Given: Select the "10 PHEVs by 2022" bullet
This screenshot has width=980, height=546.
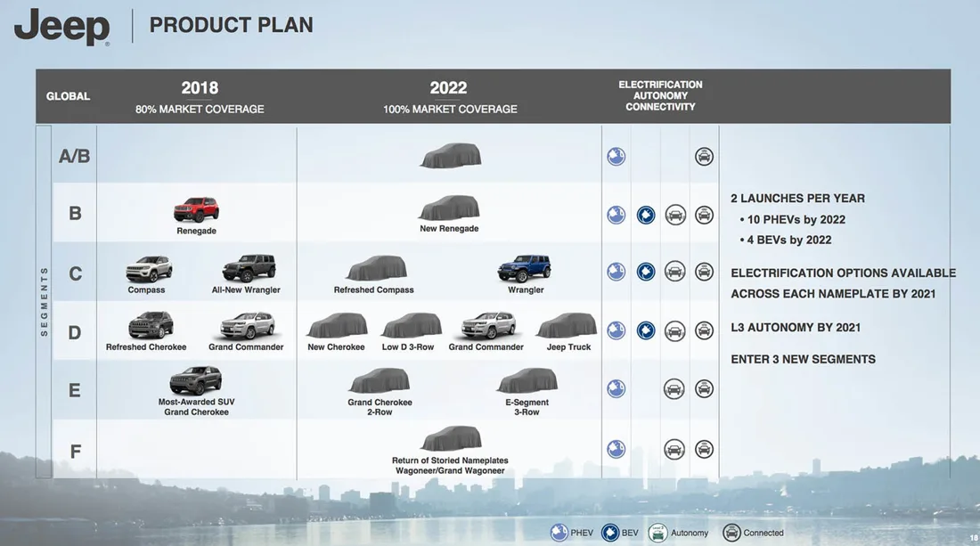Looking at the screenshot, I should click(793, 220).
